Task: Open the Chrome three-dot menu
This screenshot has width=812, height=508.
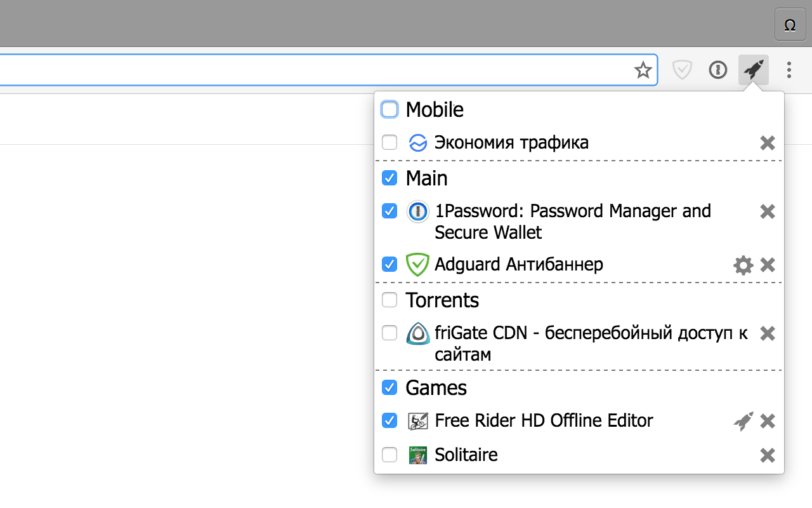Action: click(x=789, y=70)
